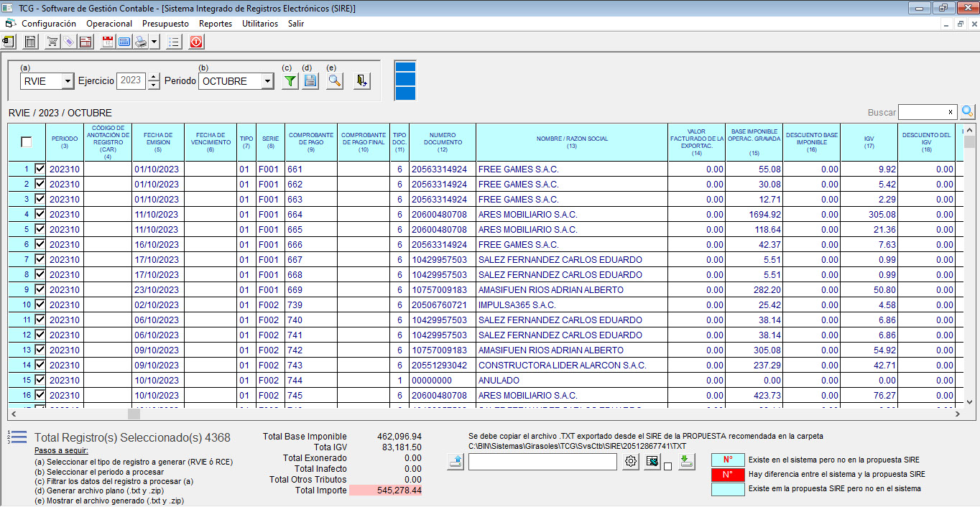980x507 pixels.
Task: Uncheck row 4 ARES MOBILIARIO checkbox
Action: [40, 214]
